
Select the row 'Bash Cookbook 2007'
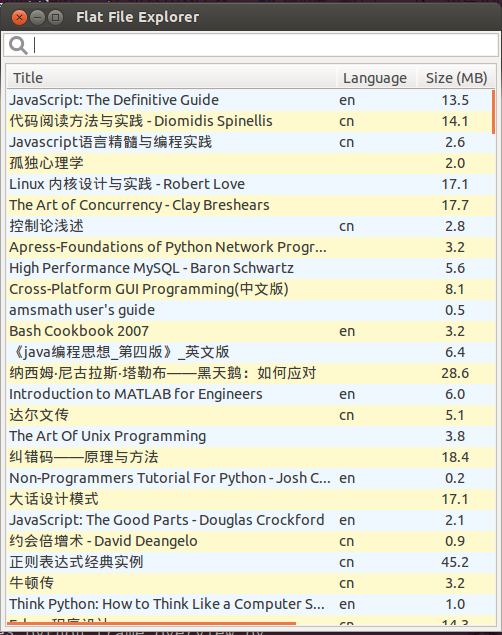point(251,331)
